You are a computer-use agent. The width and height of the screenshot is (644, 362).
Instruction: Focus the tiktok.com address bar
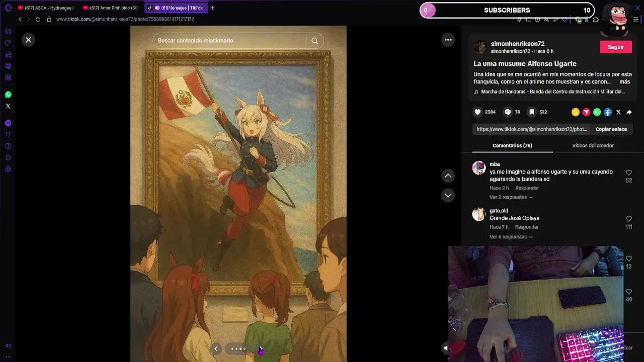pyautogui.click(x=125, y=19)
